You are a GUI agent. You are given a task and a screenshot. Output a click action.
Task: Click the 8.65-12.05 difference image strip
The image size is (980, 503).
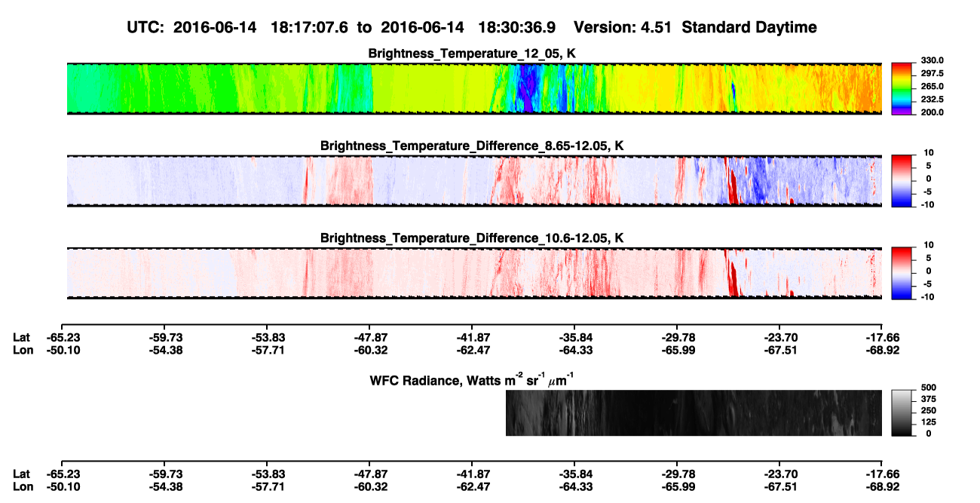[x=474, y=181]
